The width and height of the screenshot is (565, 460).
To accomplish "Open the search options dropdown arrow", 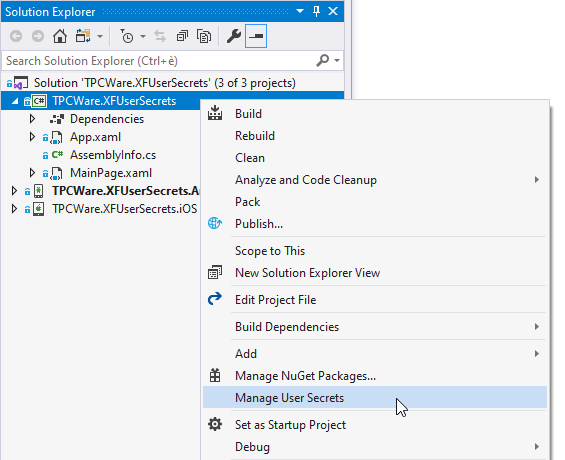I will (337, 61).
